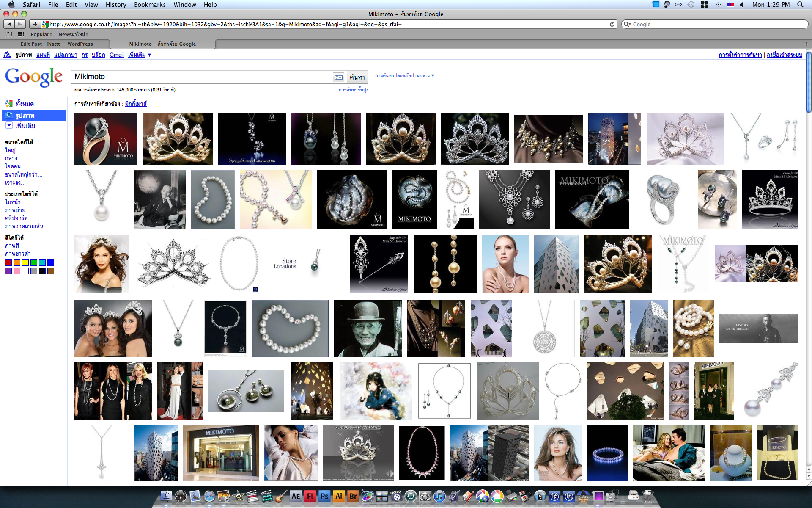Viewport: 812px width, 508px height.
Task: Switch to the Edit Post iNattt WordPress tab
Action: (57, 44)
